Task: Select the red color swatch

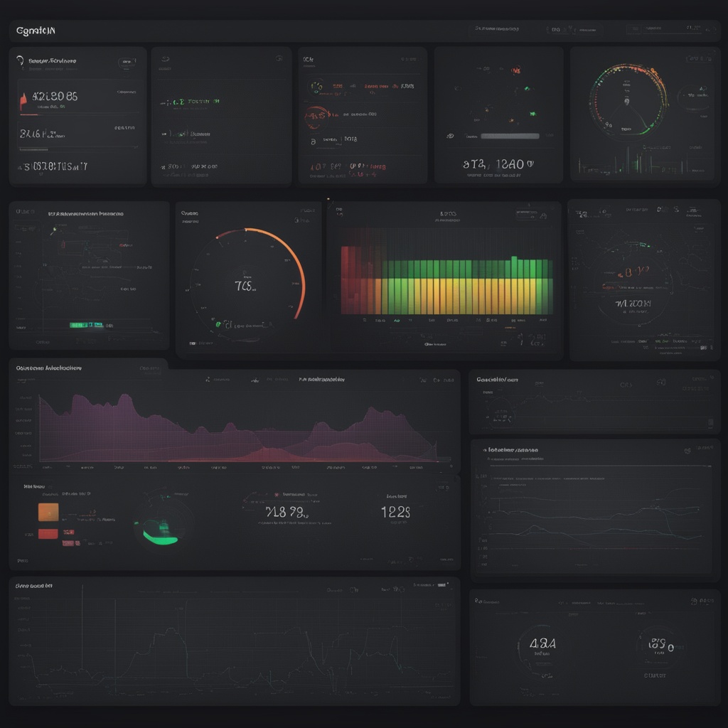Action: (x=48, y=534)
